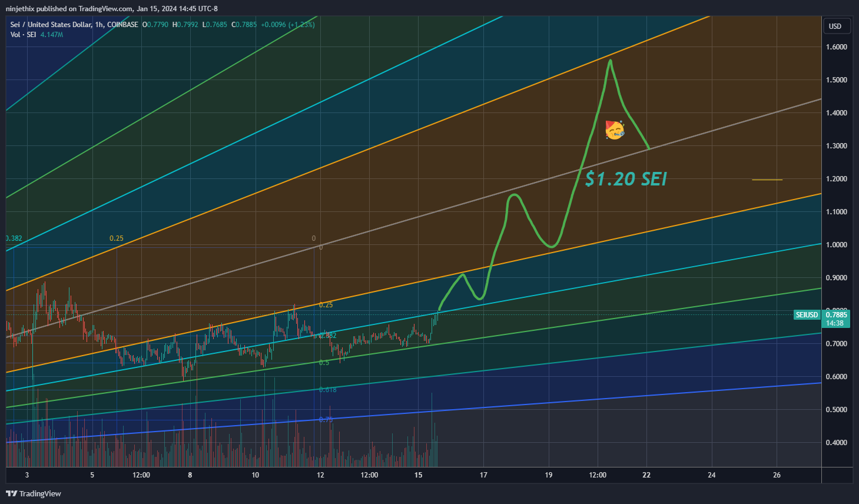Click the '$1.20 SEI' text annotation
Viewport: 859px width, 504px height.
click(x=626, y=178)
